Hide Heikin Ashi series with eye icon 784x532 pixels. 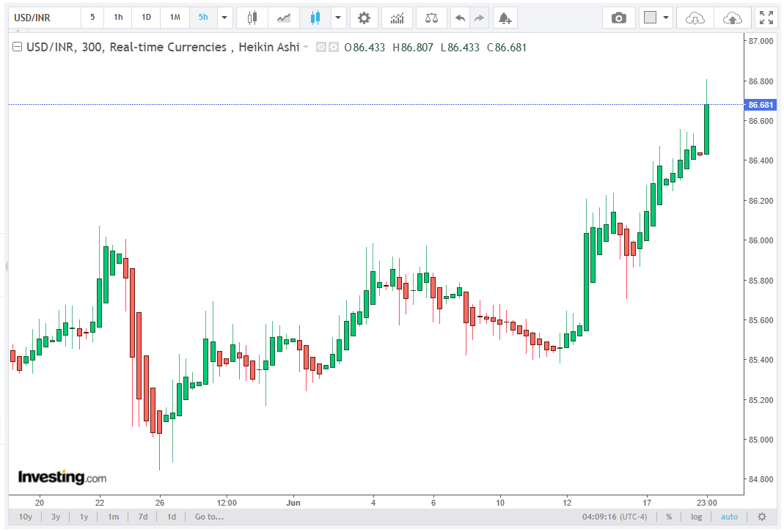[321, 47]
